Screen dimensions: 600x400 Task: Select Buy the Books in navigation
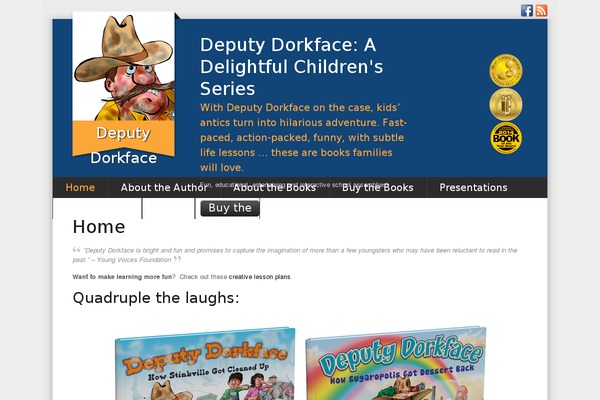378,188
